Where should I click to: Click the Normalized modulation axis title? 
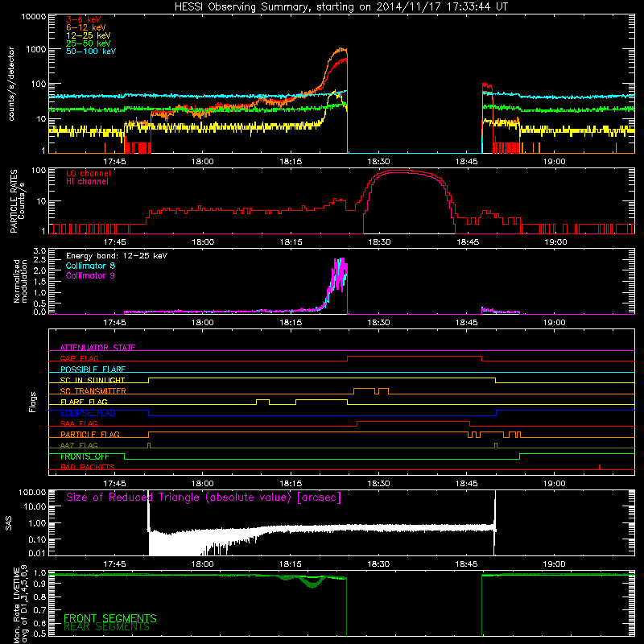[20, 281]
